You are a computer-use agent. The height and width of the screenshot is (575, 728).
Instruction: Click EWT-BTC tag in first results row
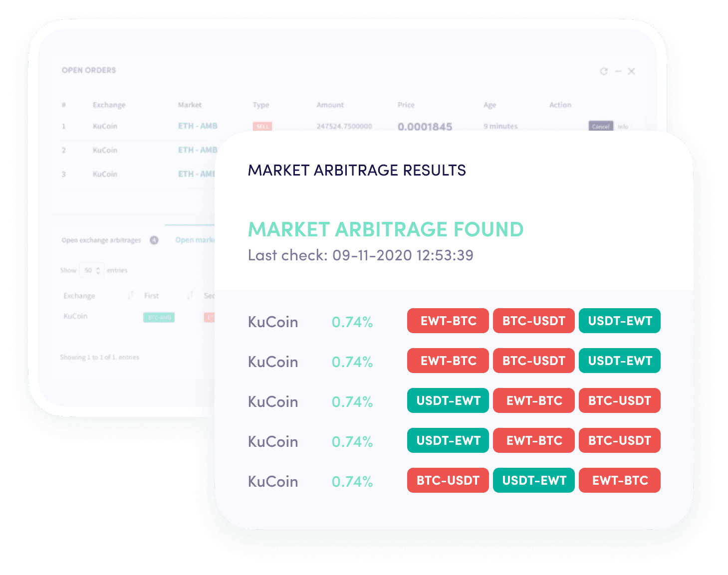tap(448, 321)
